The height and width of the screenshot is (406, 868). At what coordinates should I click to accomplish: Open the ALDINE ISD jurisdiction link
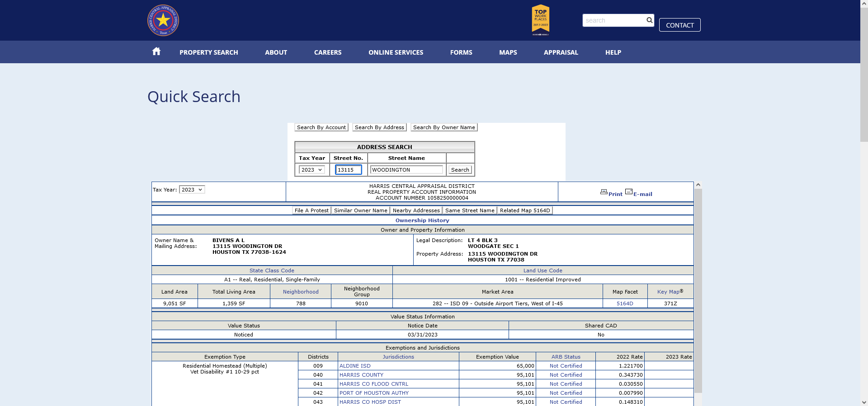point(355,366)
